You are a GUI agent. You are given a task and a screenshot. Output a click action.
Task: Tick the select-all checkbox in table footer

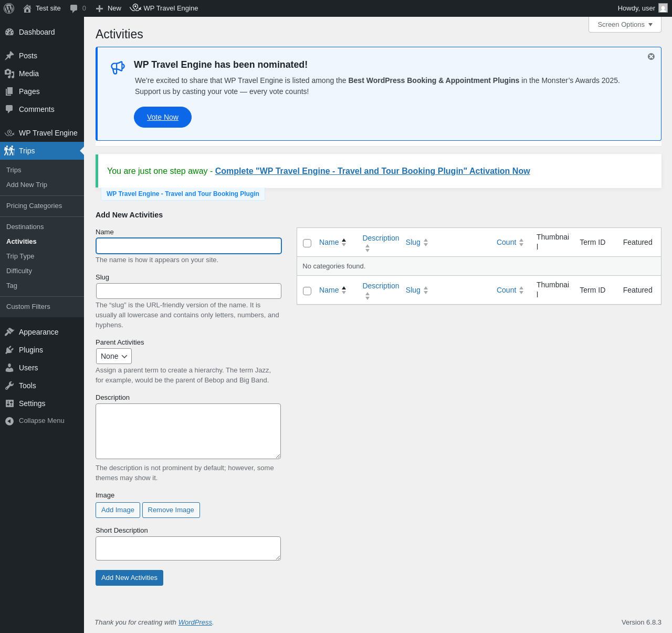point(307,291)
